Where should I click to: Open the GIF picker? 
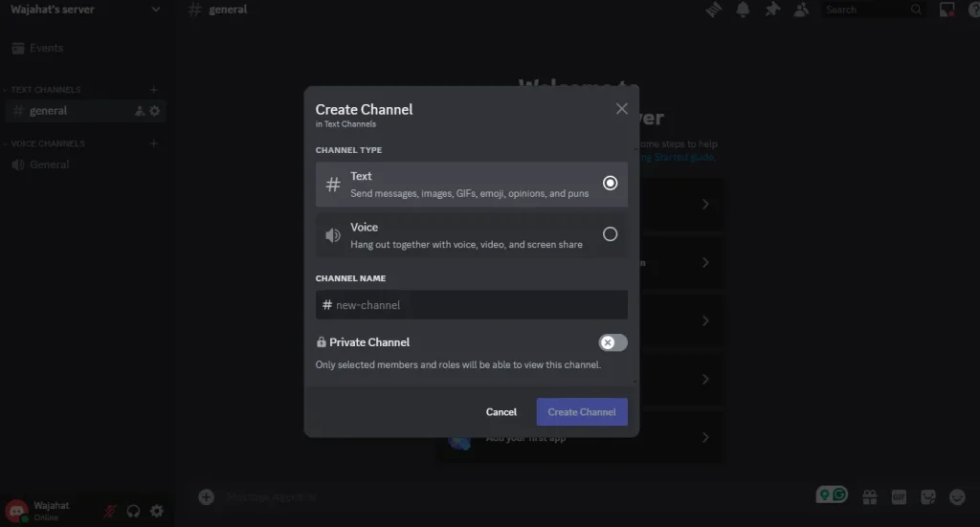(899, 497)
